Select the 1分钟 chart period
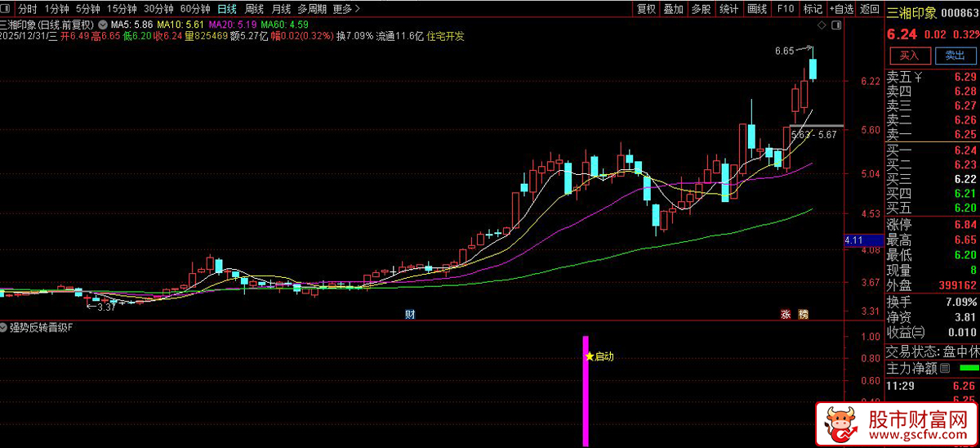This screenshot has height=448, width=980. 56,9
